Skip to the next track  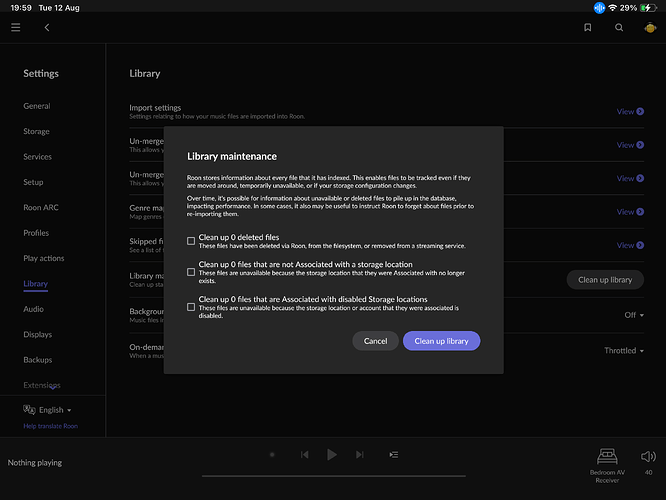[360, 455]
